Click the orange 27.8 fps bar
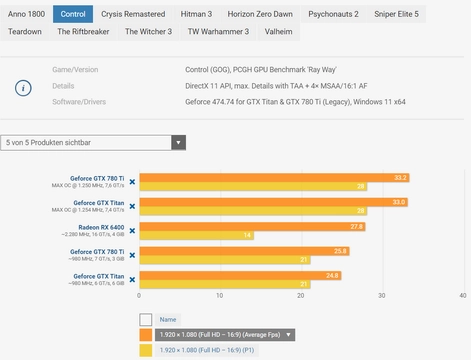Viewport: 471px width, 360px height. click(252, 227)
